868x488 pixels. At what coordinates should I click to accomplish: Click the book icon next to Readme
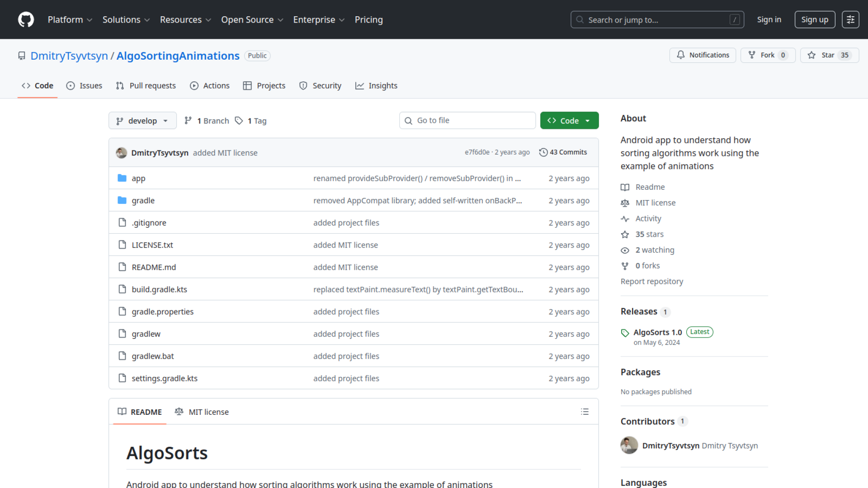click(625, 187)
